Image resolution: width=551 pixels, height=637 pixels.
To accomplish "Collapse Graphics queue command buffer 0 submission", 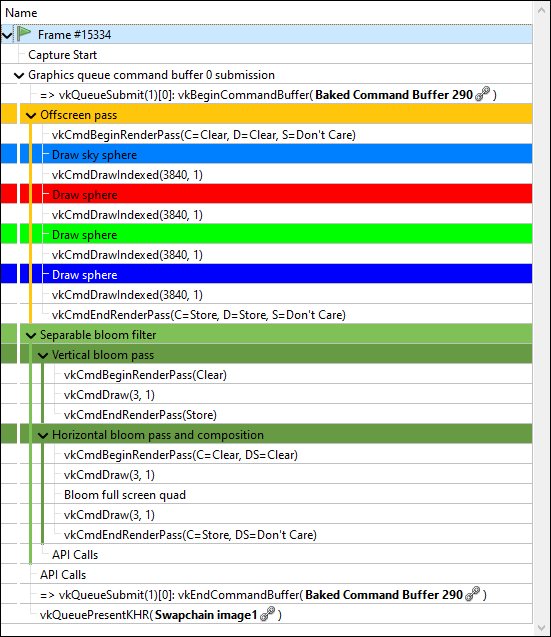I will click(19, 75).
